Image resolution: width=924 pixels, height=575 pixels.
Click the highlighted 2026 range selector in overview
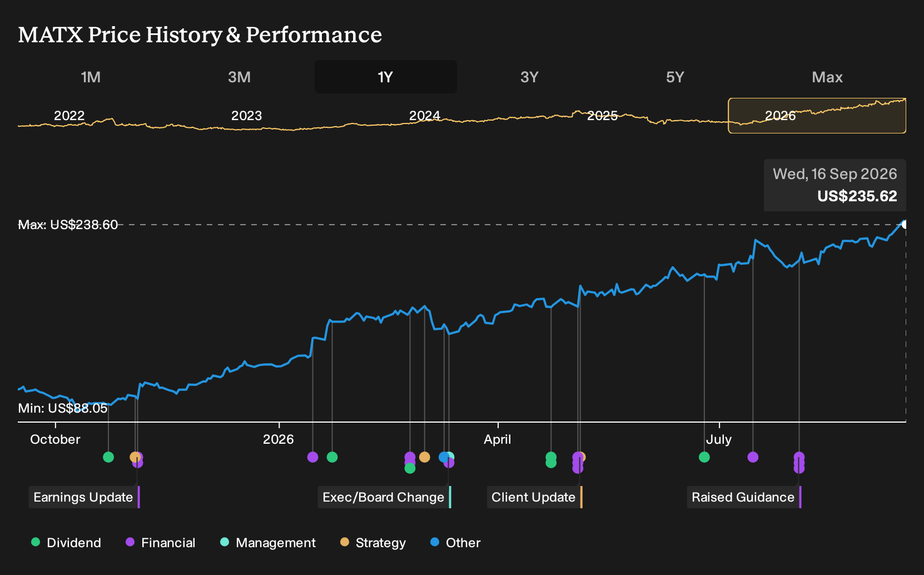coord(817,116)
